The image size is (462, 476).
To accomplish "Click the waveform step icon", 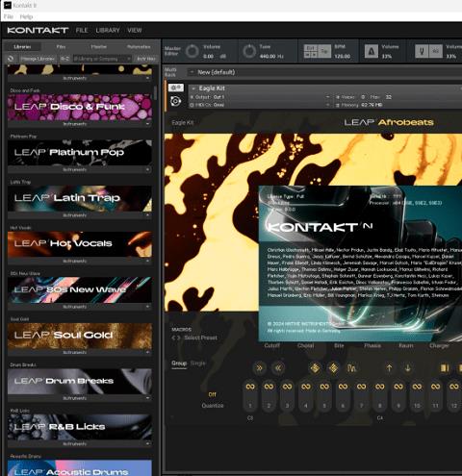I will coord(352,368).
